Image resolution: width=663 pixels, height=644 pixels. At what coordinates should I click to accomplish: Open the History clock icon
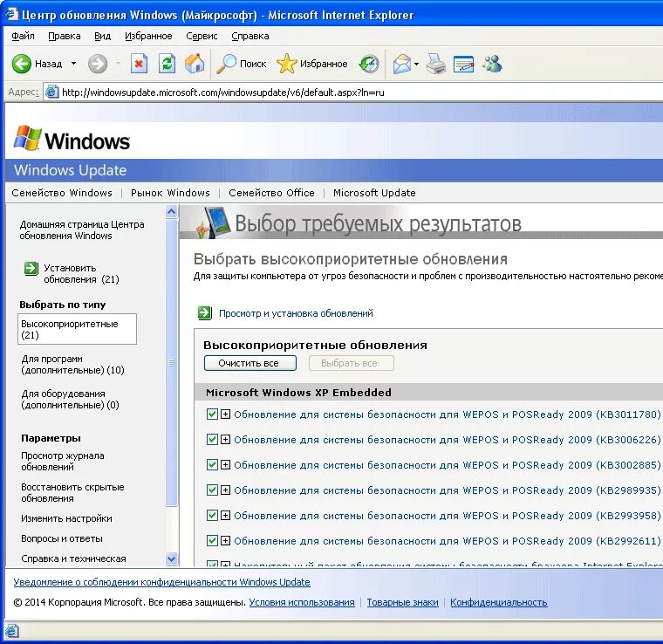(369, 65)
